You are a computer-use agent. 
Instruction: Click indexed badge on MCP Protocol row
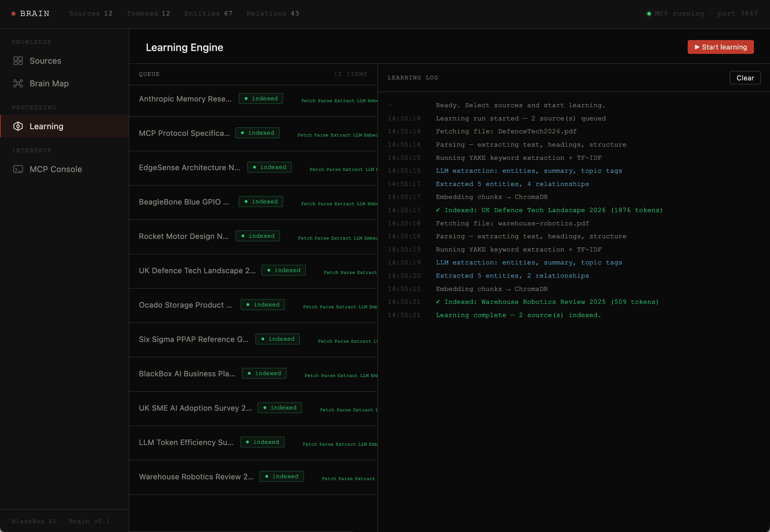257,133
